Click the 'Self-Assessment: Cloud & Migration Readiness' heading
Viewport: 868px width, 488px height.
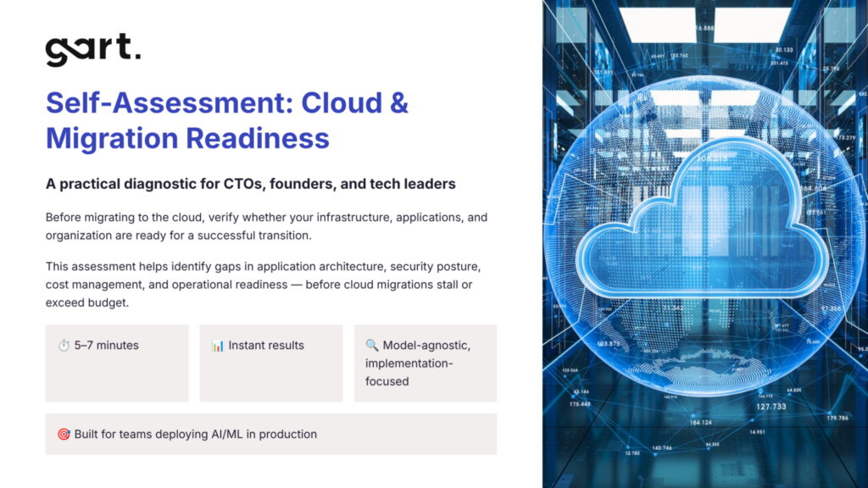click(x=226, y=119)
